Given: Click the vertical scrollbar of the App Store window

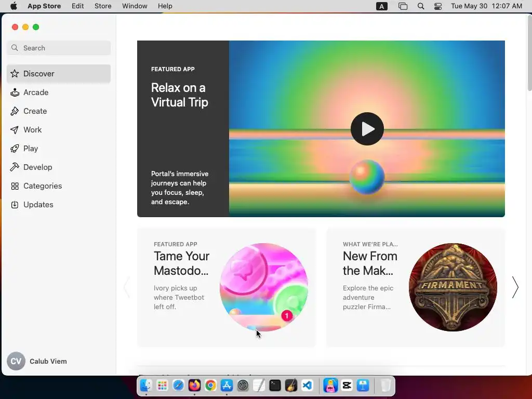Looking at the screenshot, I should (529, 52).
